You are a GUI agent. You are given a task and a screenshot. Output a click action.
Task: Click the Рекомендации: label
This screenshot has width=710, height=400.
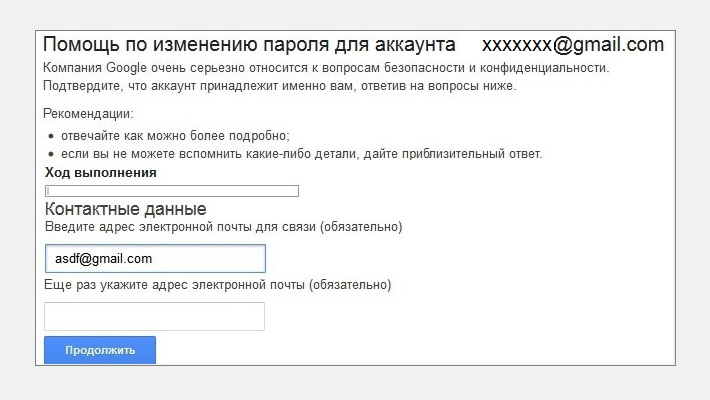(88, 113)
